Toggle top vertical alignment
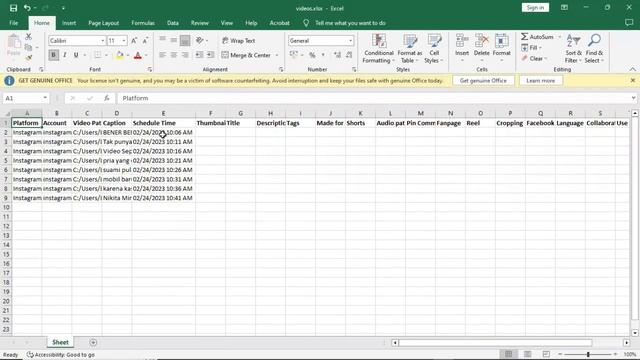Viewport: 640px width, 360px height. tap(162, 40)
